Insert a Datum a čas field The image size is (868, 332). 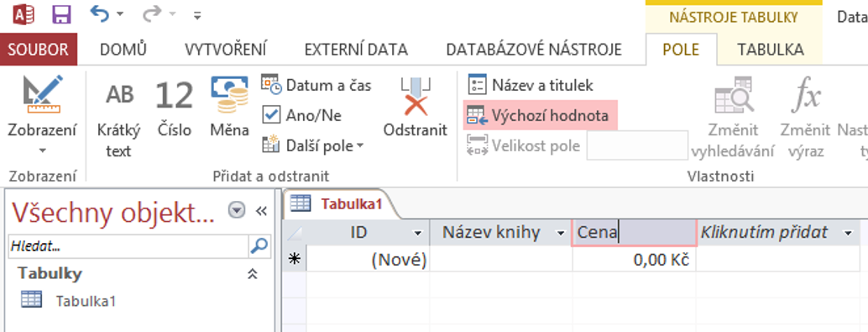click(x=316, y=86)
